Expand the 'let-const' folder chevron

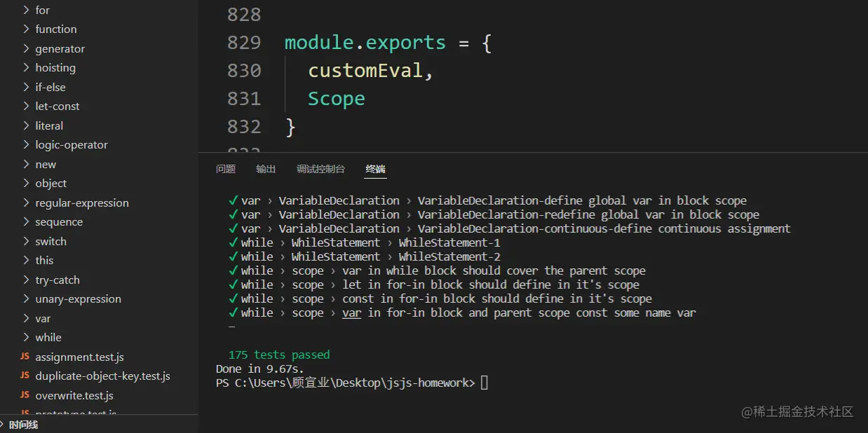[x=26, y=106]
